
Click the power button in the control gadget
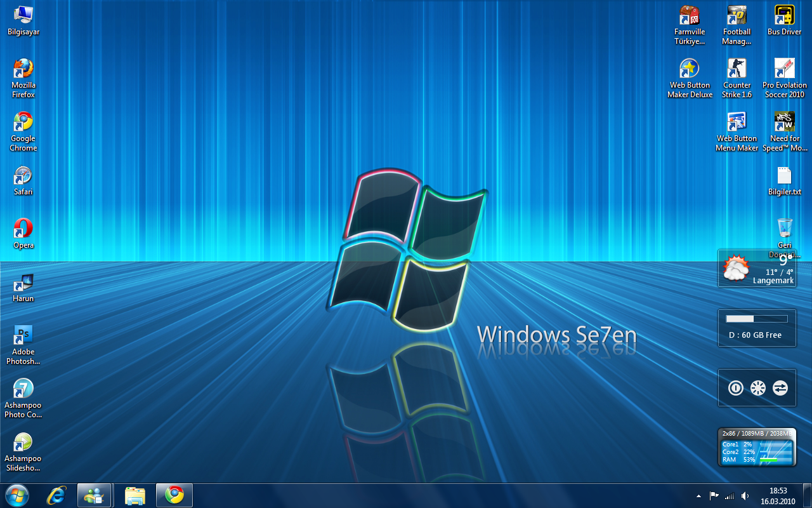(736, 388)
